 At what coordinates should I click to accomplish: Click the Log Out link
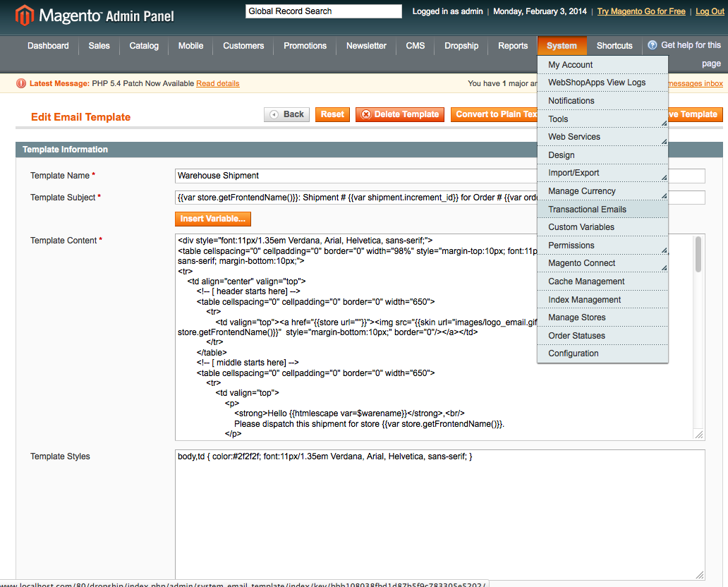click(x=710, y=12)
